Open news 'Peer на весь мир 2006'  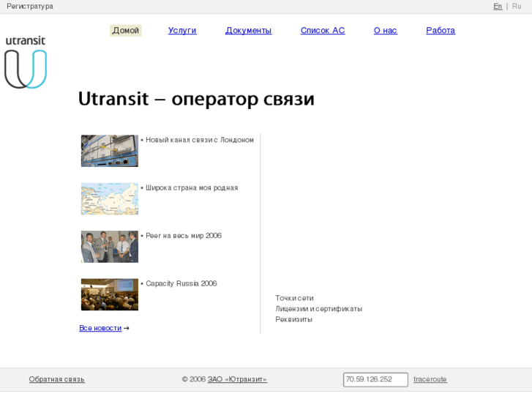[184, 236]
